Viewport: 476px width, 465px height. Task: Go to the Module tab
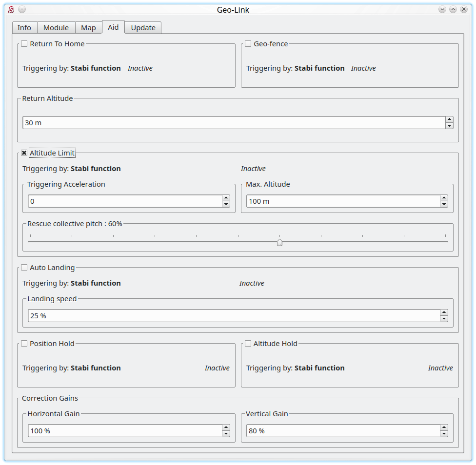(x=56, y=28)
